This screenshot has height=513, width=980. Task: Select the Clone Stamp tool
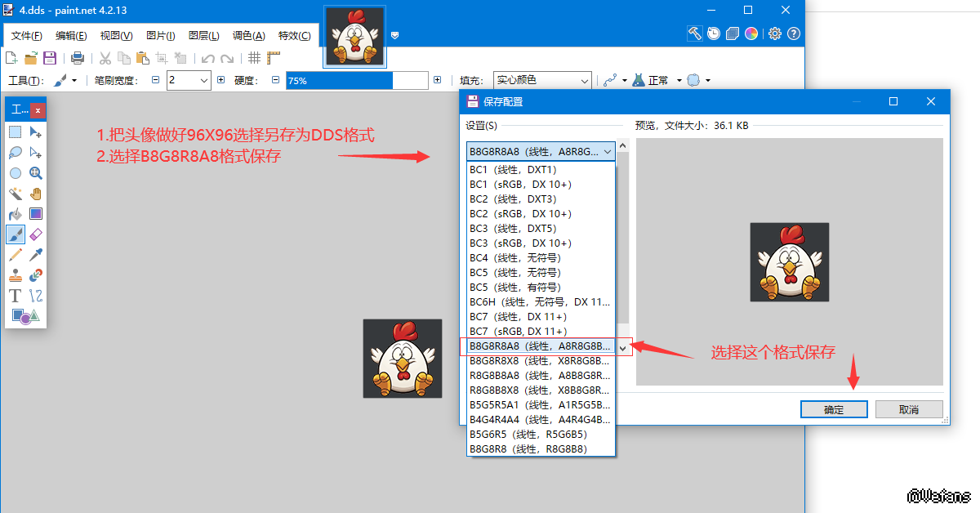(x=16, y=275)
